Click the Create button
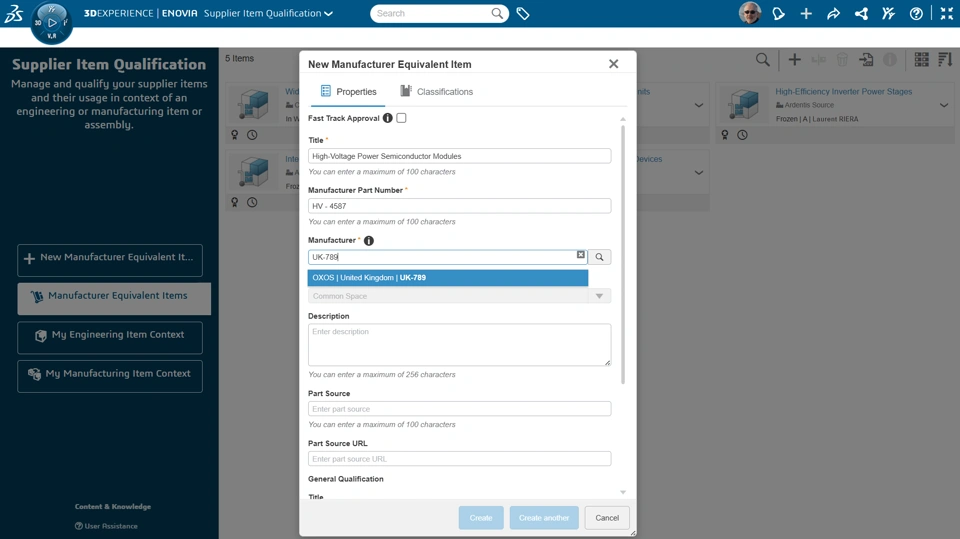 point(481,518)
